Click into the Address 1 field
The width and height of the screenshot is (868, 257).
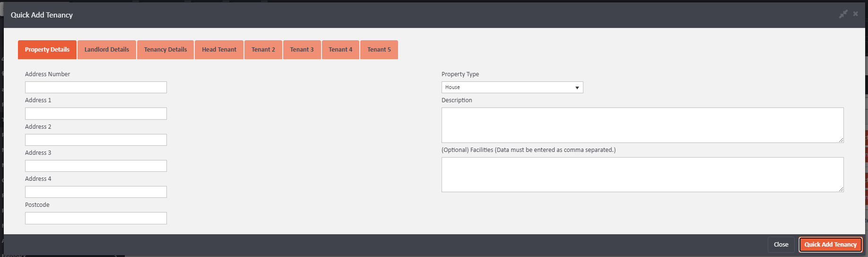pos(96,114)
